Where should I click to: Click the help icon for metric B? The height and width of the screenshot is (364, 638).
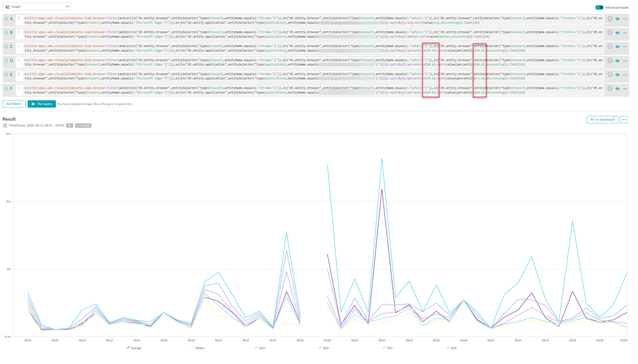[x=610, y=33]
